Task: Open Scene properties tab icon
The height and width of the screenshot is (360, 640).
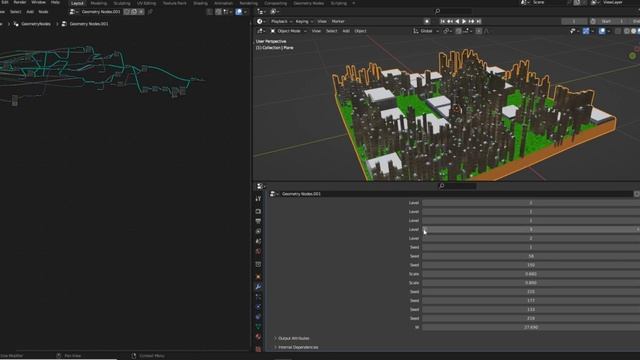Action: point(258,241)
